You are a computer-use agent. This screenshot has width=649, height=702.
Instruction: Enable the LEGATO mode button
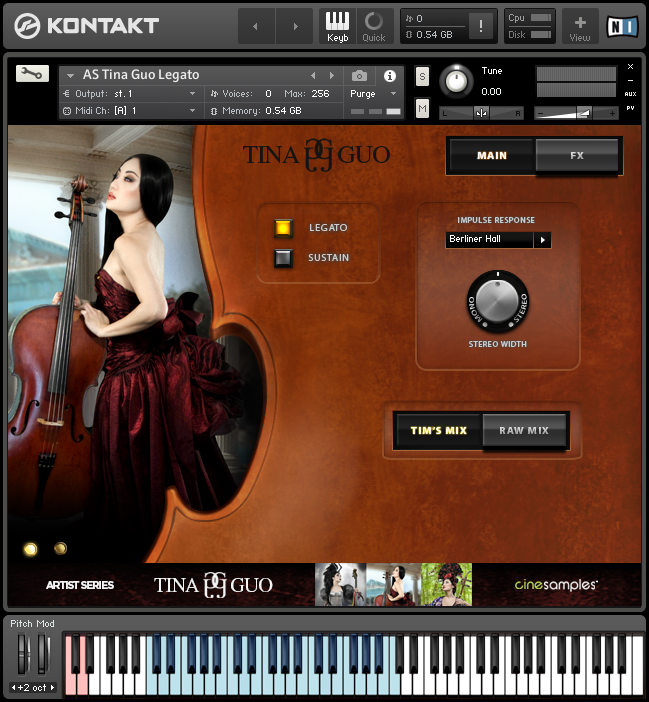pos(283,228)
